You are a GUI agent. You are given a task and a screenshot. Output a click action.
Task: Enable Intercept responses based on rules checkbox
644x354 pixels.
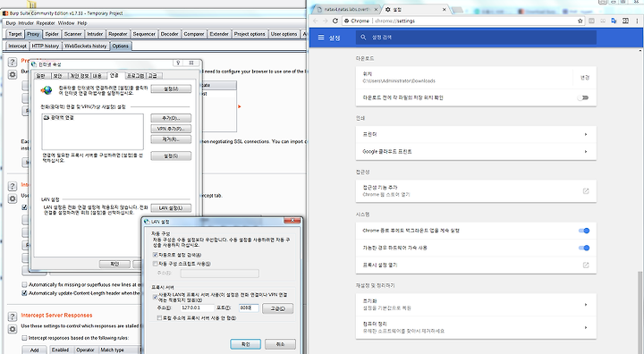(x=25, y=338)
